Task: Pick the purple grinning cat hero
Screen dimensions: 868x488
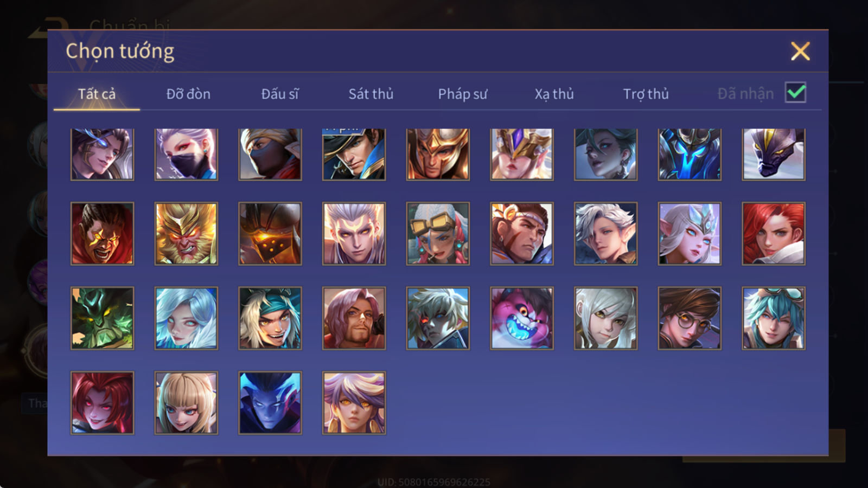Action: (x=522, y=318)
